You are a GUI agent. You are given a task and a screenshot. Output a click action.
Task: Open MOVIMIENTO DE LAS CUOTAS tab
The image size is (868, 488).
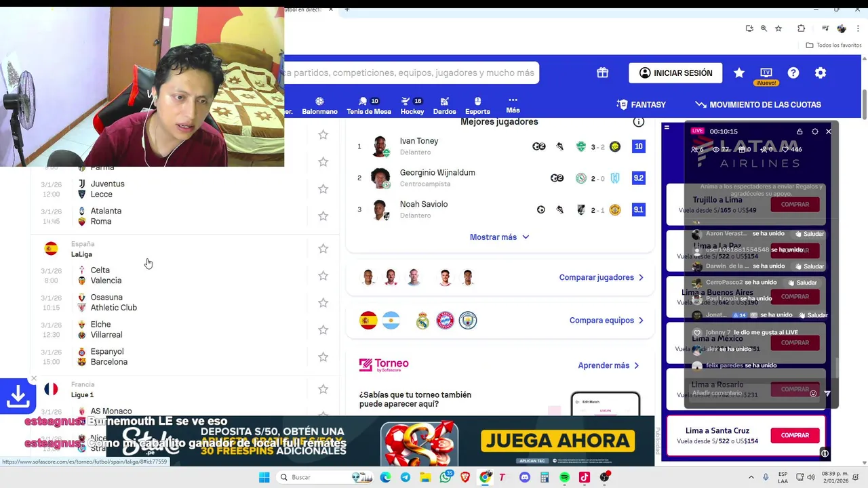pos(758,105)
